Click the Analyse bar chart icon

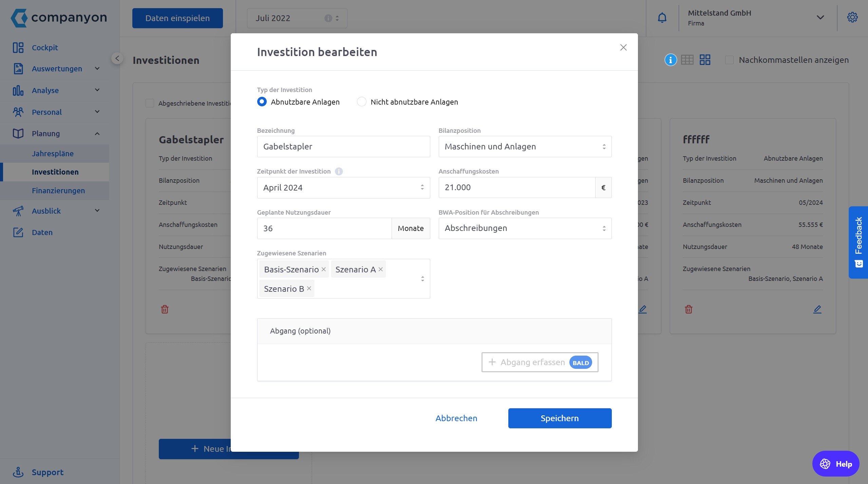(x=18, y=90)
